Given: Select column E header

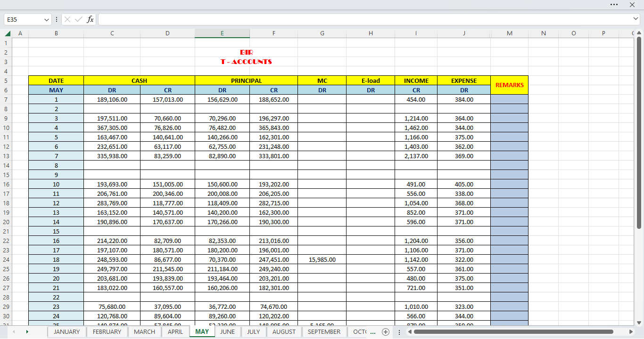Looking at the screenshot, I should 222,33.
